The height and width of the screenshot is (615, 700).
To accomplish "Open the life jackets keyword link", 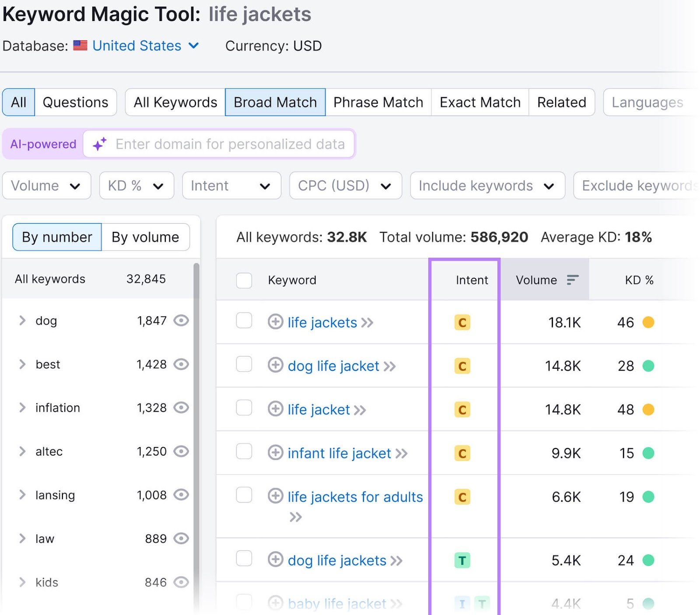I will [321, 322].
